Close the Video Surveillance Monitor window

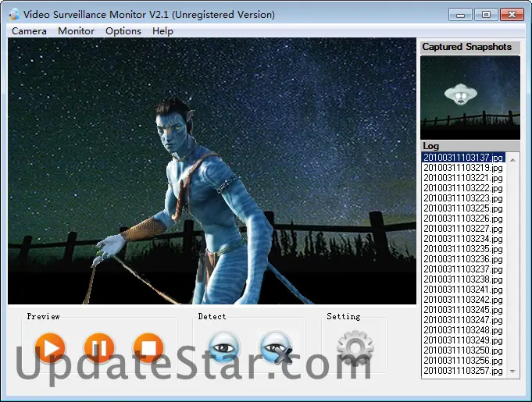[512, 15]
